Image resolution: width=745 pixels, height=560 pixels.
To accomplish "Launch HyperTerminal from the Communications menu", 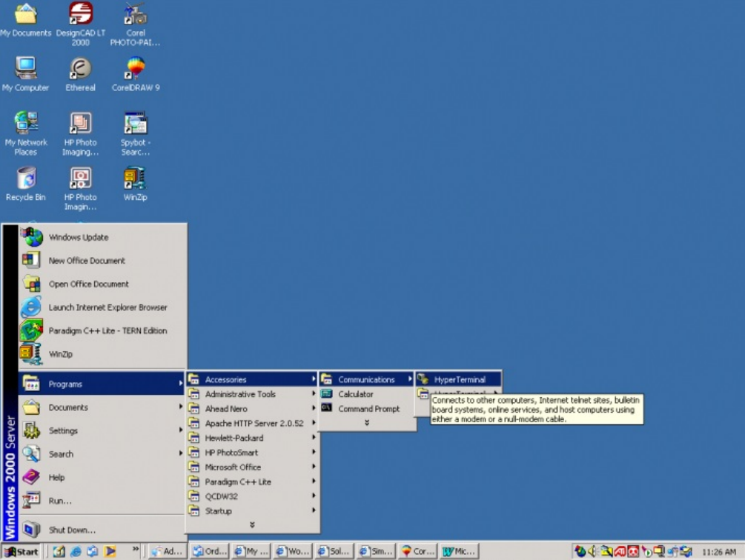I will (x=459, y=379).
